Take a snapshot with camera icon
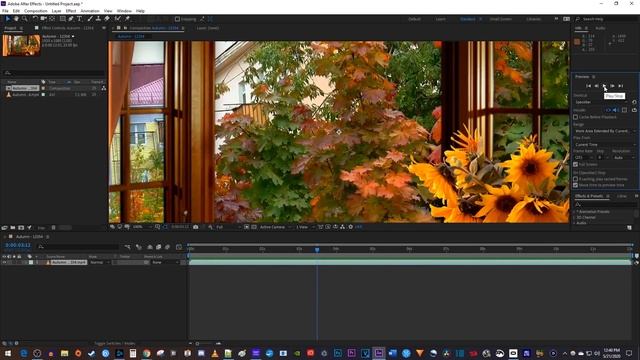The width and height of the screenshot is (640, 360). click(196, 227)
